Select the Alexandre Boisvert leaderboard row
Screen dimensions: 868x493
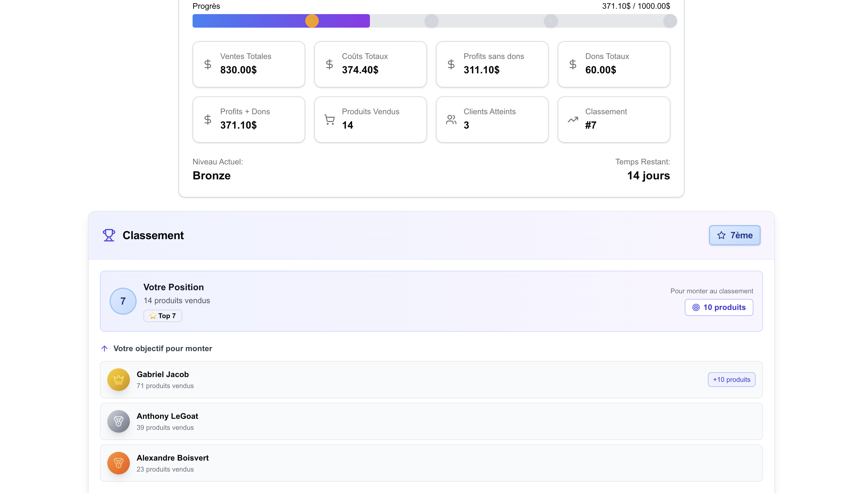[x=431, y=463]
